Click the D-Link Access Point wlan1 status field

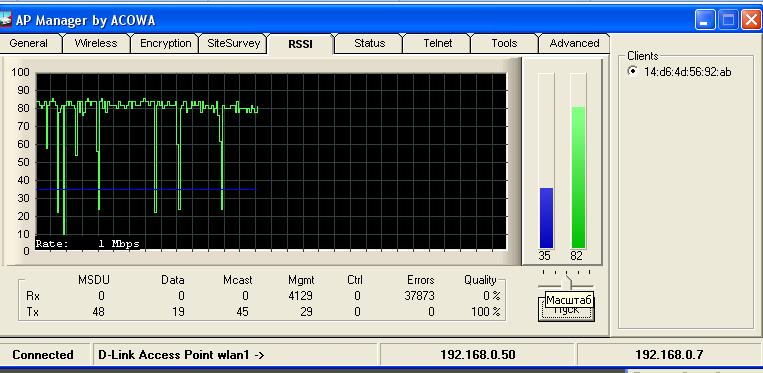235,355
